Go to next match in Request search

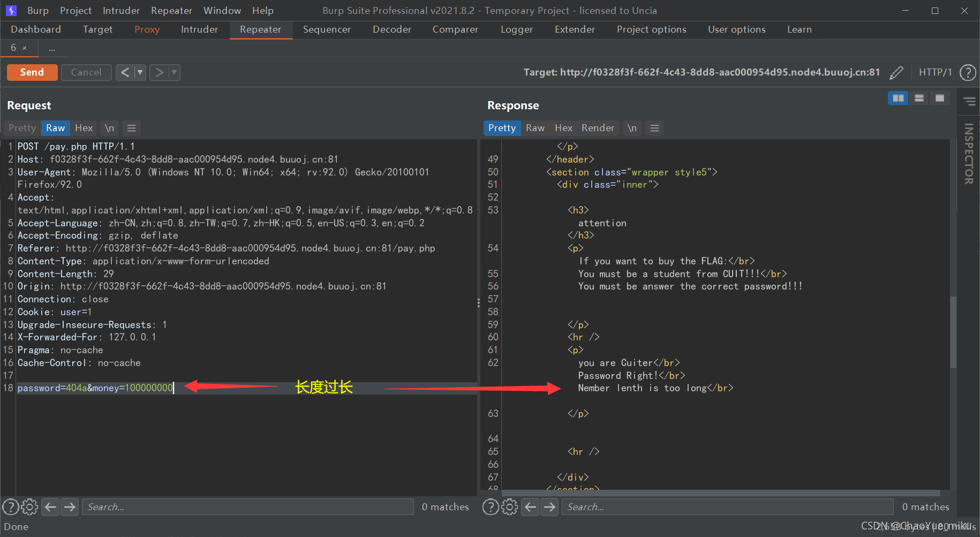click(x=70, y=506)
